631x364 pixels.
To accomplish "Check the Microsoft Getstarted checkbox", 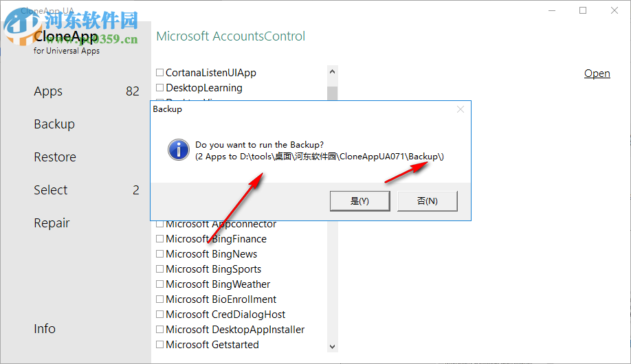I will [159, 345].
